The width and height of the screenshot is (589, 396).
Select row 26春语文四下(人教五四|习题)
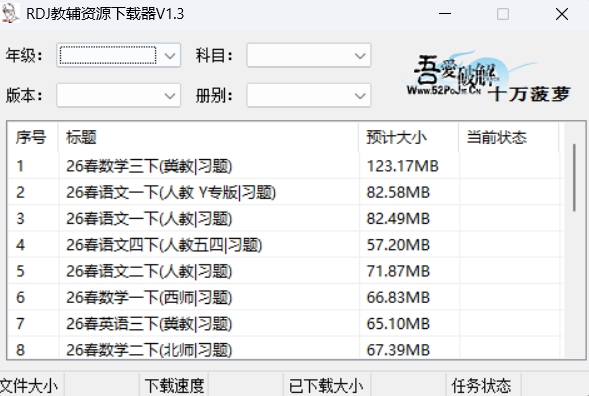coord(284,245)
